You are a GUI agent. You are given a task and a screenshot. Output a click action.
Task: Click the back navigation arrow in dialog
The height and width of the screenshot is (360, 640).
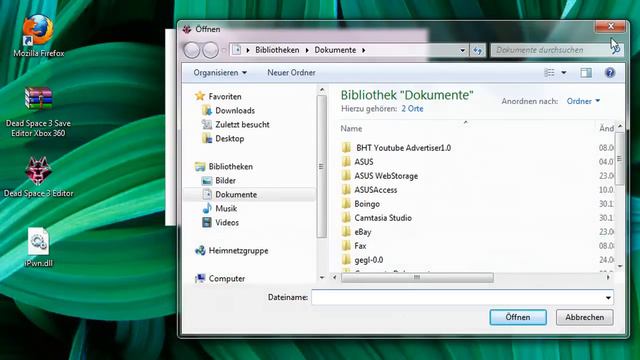(x=191, y=50)
